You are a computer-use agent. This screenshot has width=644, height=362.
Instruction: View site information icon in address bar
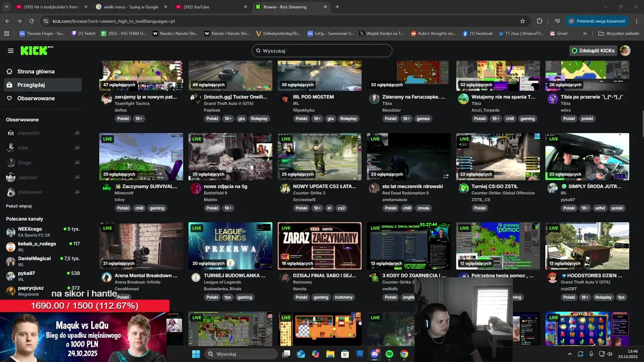[46, 21]
